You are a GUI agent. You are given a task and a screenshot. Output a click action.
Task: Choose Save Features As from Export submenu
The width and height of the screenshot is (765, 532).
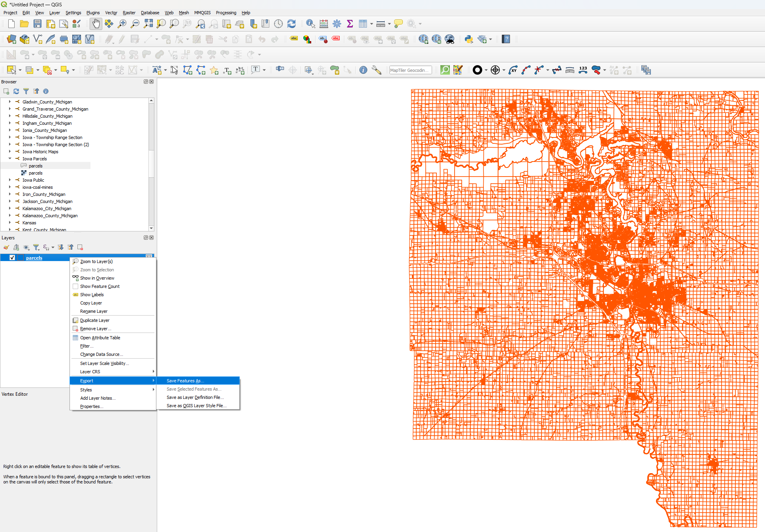(185, 381)
